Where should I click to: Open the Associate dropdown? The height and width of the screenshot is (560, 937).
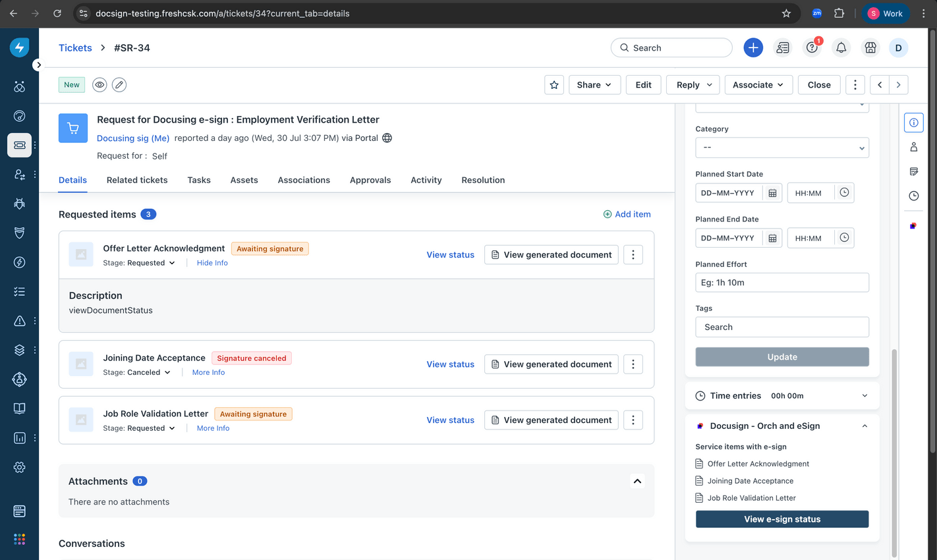coord(758,85)
